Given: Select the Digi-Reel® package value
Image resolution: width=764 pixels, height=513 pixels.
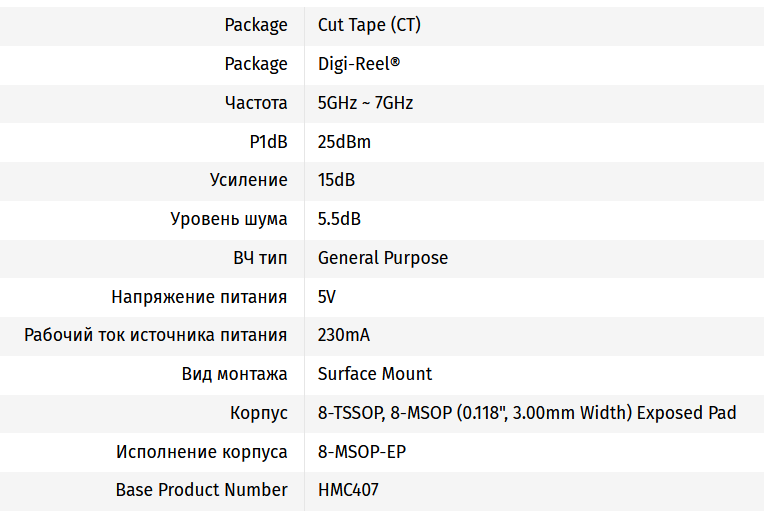Looking at the screenshot, I should click(x=359, y=64).
